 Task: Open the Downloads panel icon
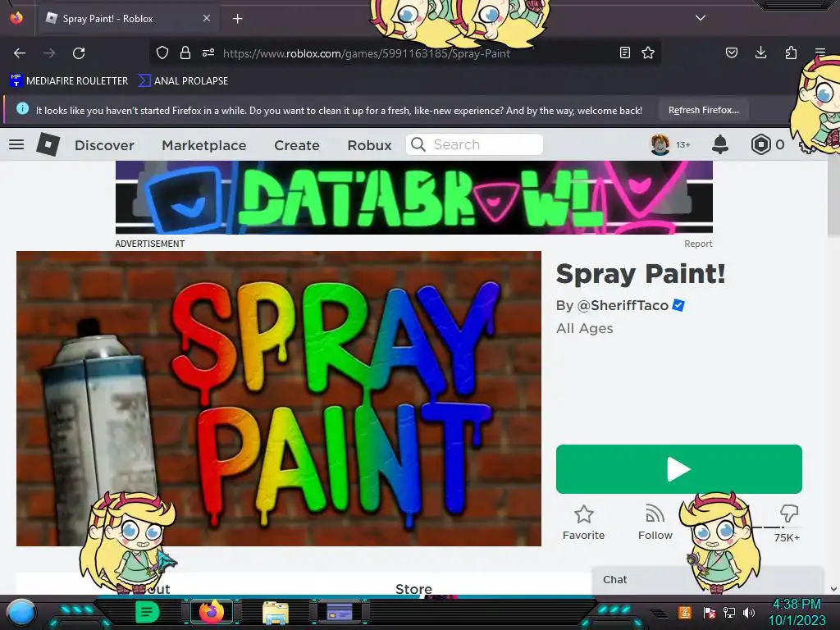pyautogui.click(x=760, y=52)
